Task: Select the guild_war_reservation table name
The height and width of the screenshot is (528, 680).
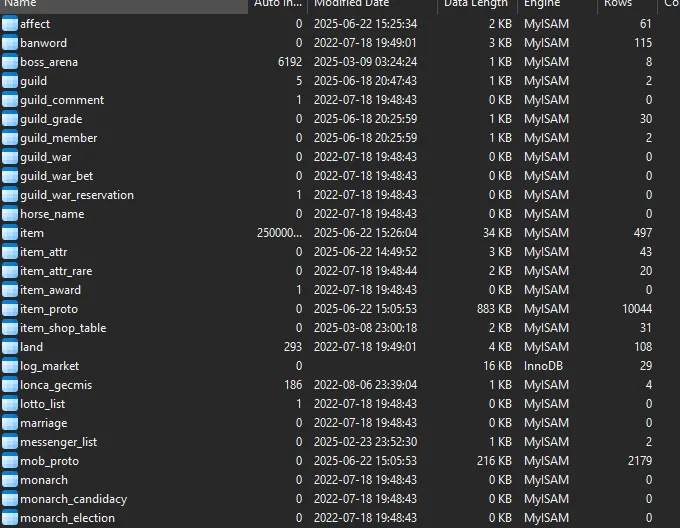Action: click(77, 195)
